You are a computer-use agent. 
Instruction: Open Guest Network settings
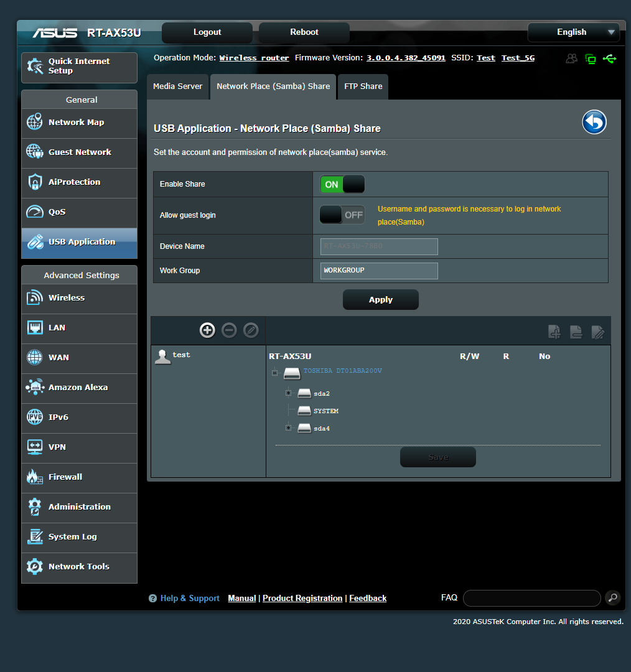(79, 152)
